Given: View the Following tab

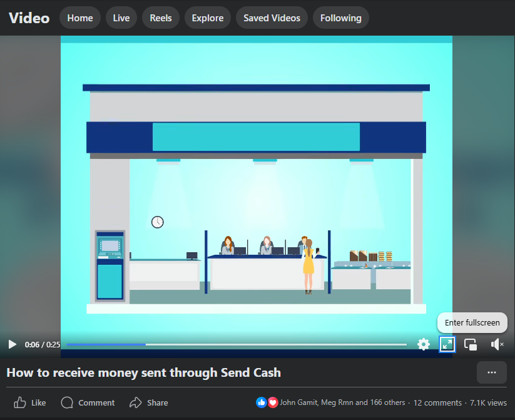Looking at the screenshot, I should tap(340, 18).
